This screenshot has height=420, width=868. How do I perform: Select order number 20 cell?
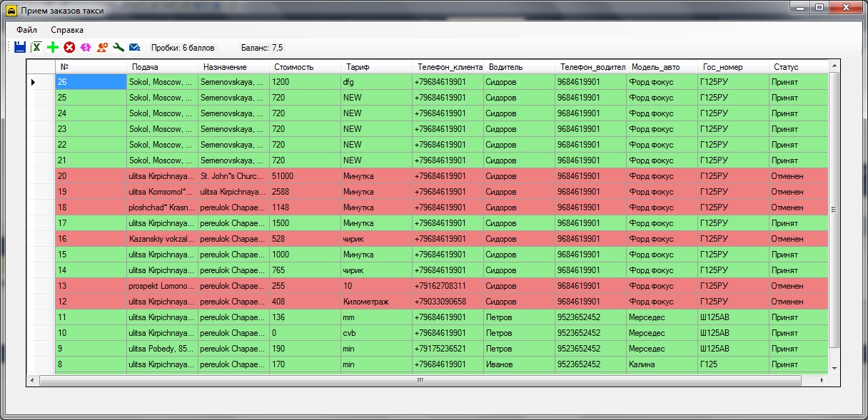pyautogui.click(x=91, y=176)
